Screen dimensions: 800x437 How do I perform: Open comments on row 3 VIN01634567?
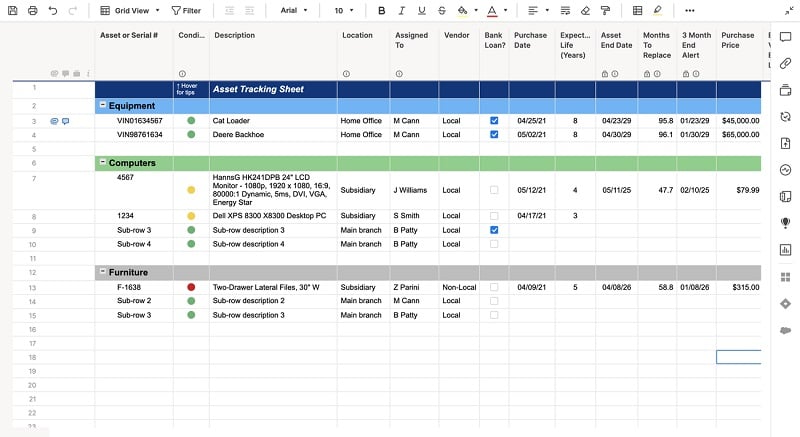(65, 121)
